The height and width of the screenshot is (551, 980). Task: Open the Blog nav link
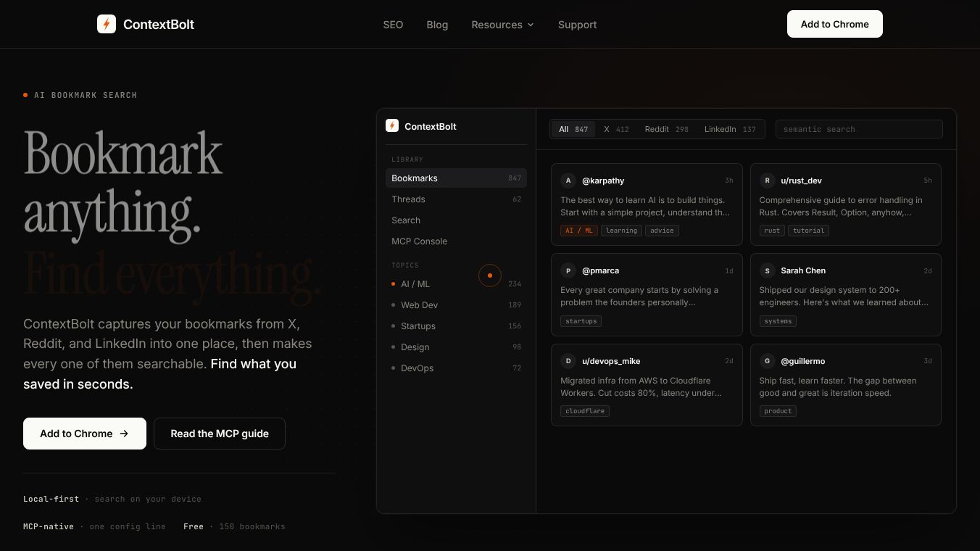pos(437,25)
